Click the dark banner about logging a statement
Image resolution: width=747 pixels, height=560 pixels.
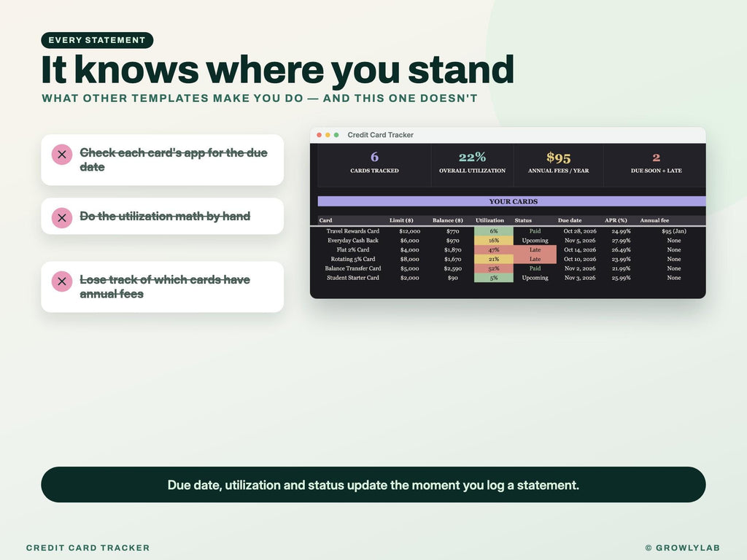373,485
